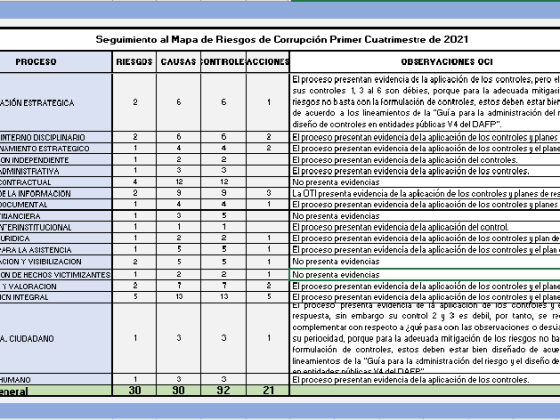This screenshot has width=560, height=420.
Task: Select the 'A. CIUDADANO' process cell
Action: [56, 338]
